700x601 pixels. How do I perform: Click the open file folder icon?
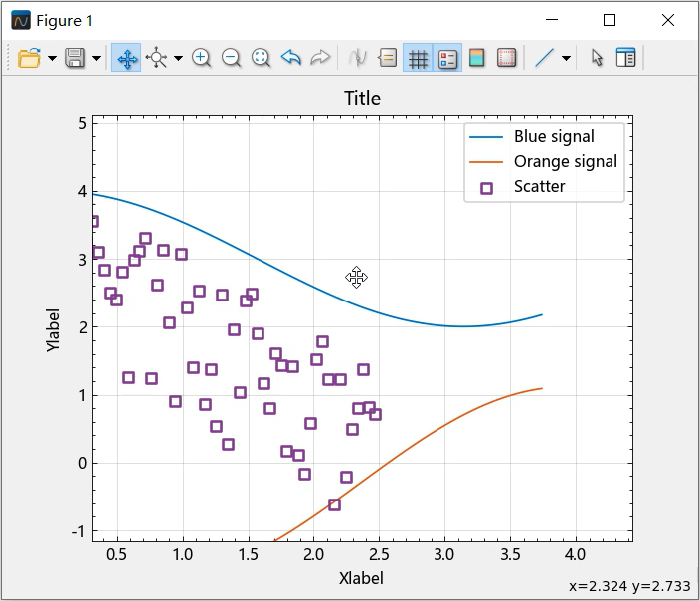pyautogui.click(x=29, y=58)
